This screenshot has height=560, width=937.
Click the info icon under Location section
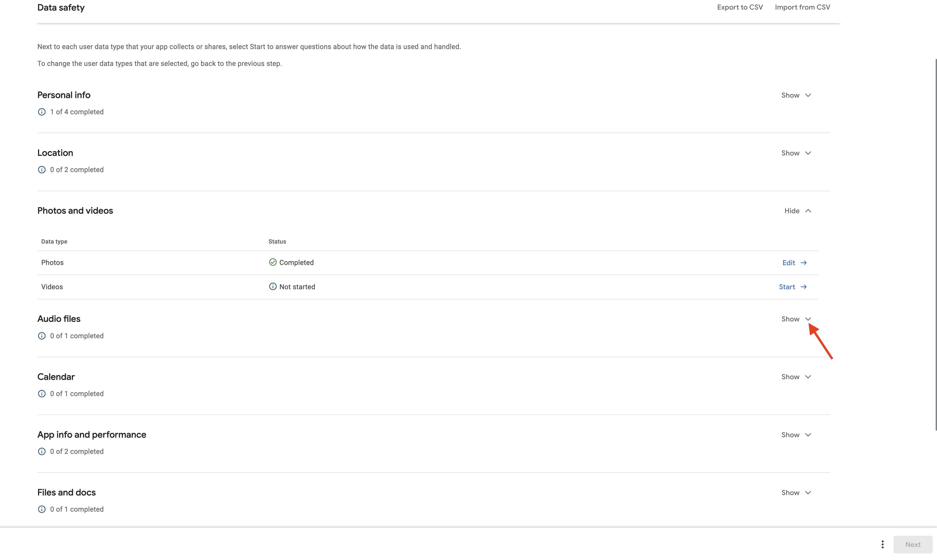pyautogui.click(x=42, y=170)
